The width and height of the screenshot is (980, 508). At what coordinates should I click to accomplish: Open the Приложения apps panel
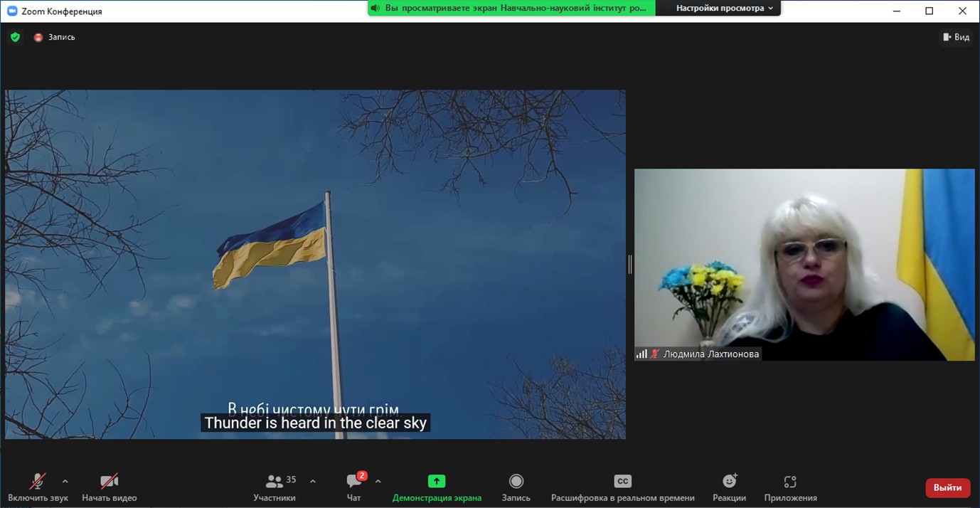[790, 487]
